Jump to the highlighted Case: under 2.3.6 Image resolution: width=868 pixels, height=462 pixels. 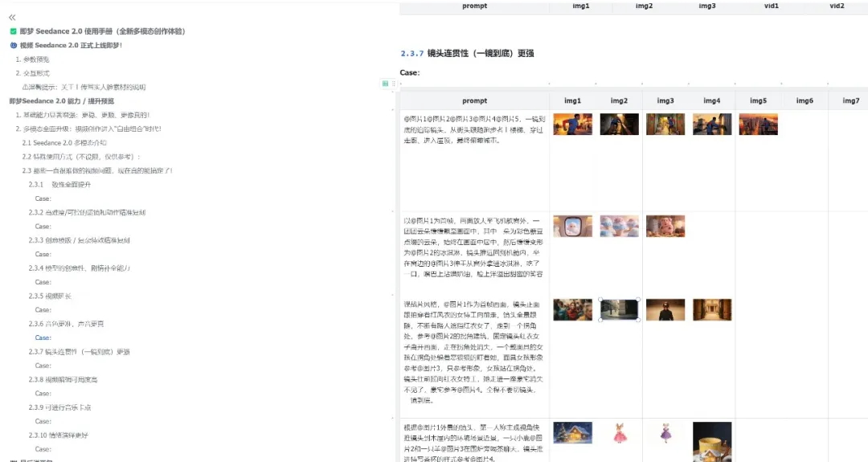tap(43, 337)
